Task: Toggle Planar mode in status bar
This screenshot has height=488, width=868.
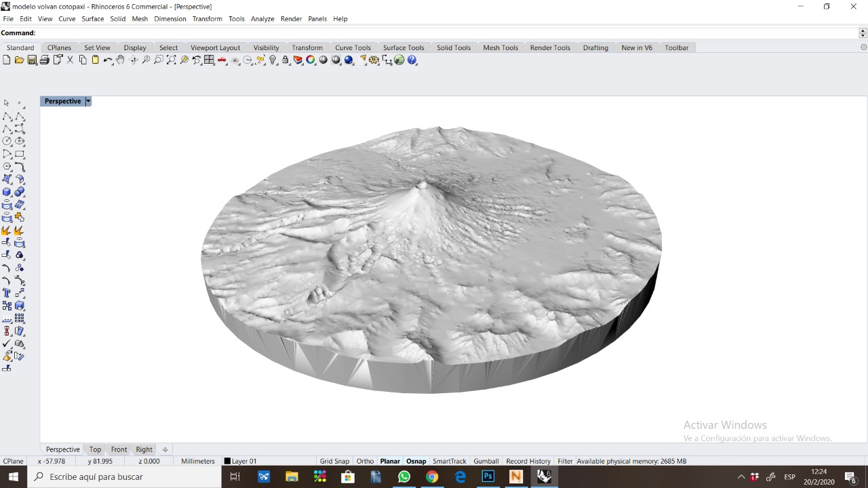Action: 390,461
